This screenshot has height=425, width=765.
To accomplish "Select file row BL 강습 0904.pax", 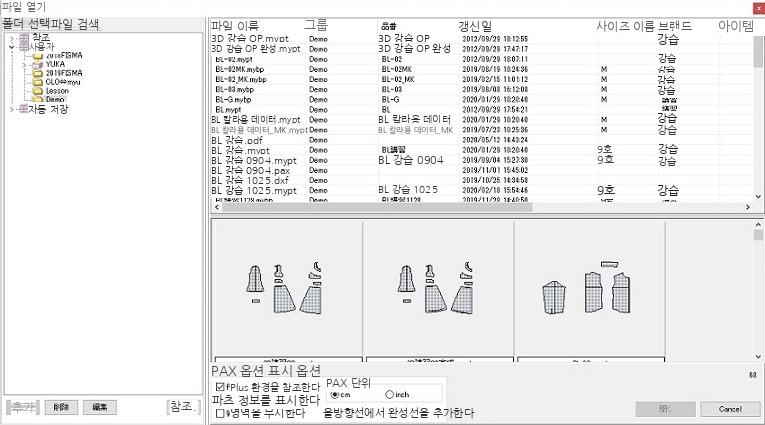I will pyautogui.click(x=482, y=170).
